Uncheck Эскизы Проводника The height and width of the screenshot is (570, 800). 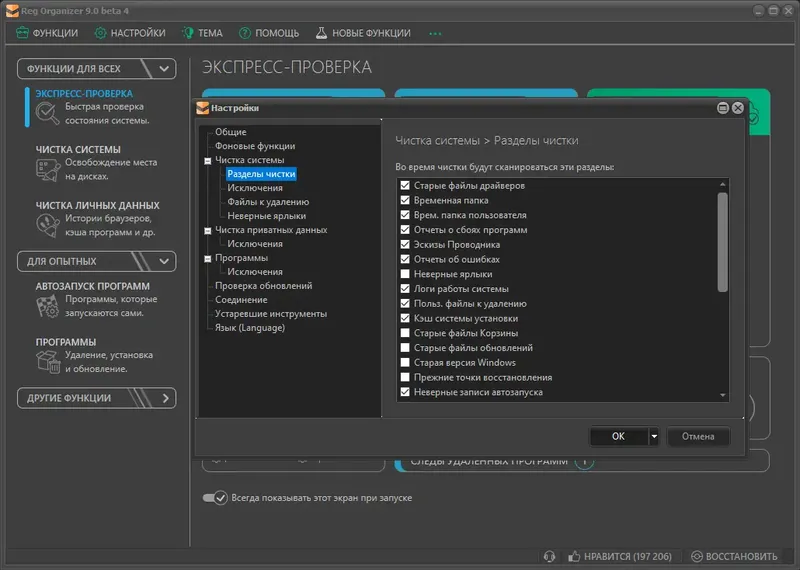pos(405,244)
